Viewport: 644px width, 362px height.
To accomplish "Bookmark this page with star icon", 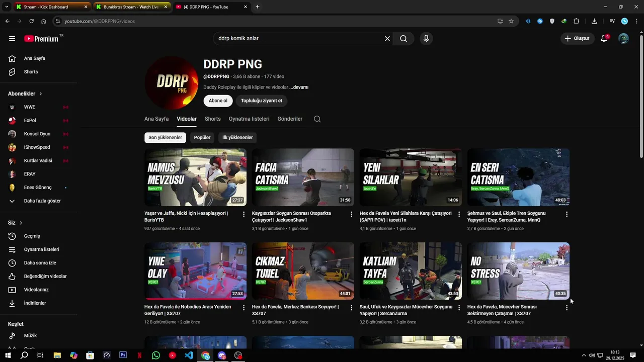I will click(x=511, y=21).
